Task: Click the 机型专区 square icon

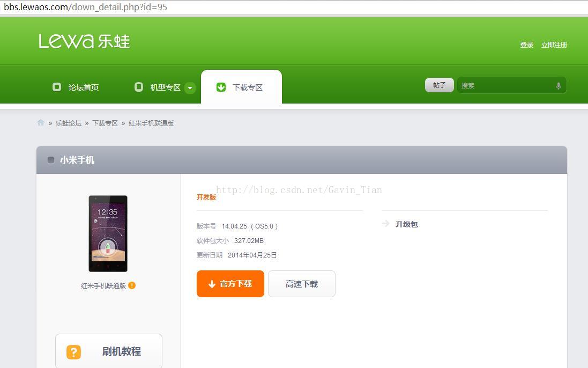Action: pos(139,87)
